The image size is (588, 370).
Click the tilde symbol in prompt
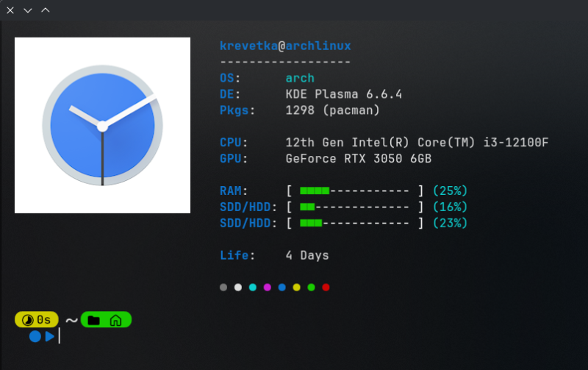71,320
